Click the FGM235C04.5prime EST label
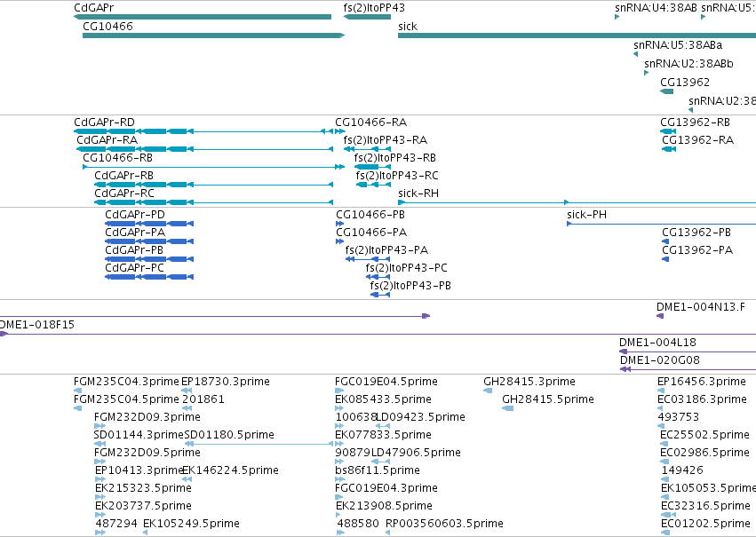 click(x=126, y=399)
